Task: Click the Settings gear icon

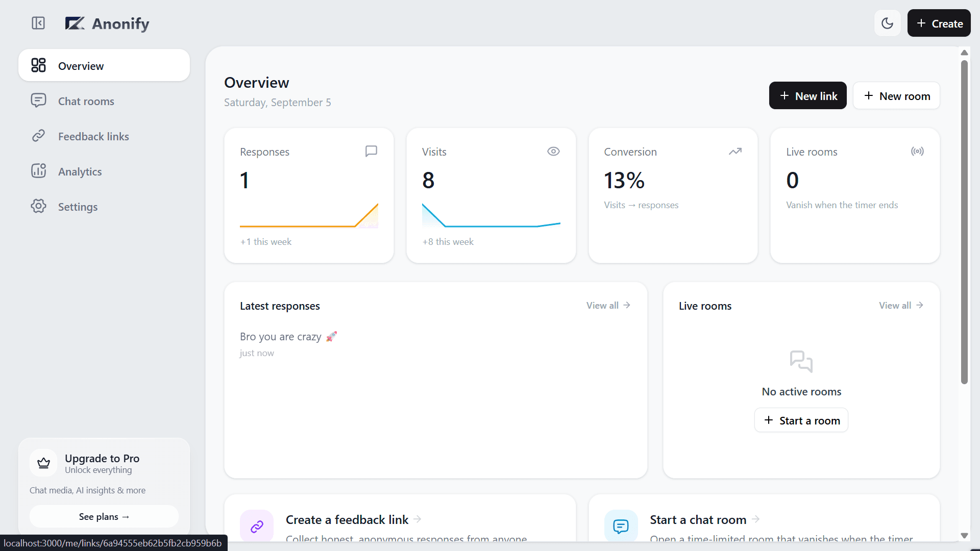Action: tap(38, 206)
